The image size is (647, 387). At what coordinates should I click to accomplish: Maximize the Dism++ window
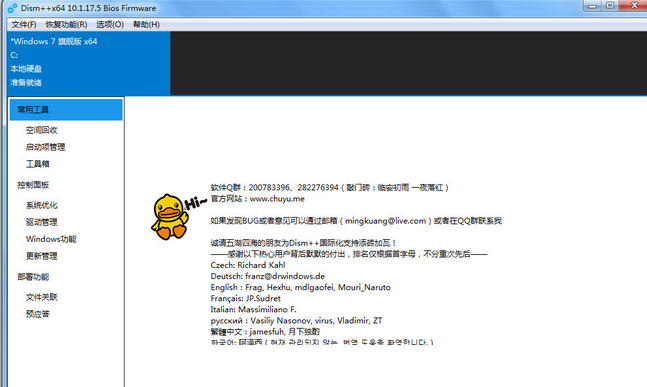click(610, 6)
